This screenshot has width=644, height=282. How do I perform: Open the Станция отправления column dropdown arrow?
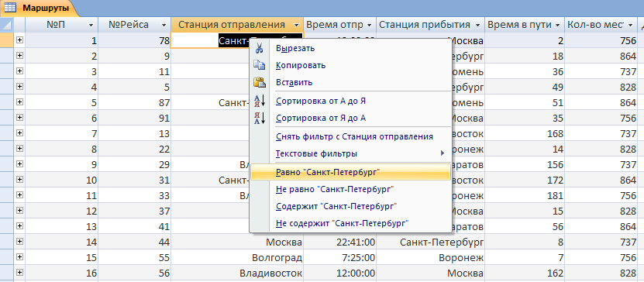(298, 25)
